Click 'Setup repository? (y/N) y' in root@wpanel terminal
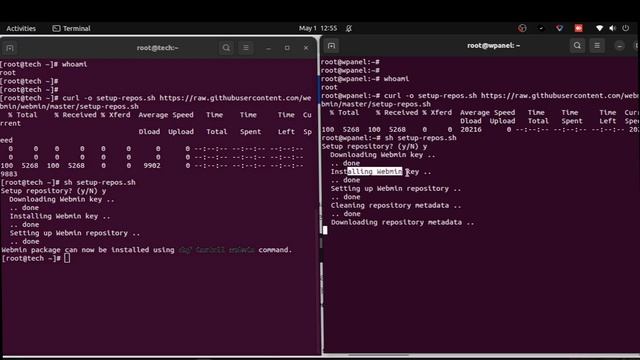The width and height of the screenshot is (640, 360). click(374, 146)
